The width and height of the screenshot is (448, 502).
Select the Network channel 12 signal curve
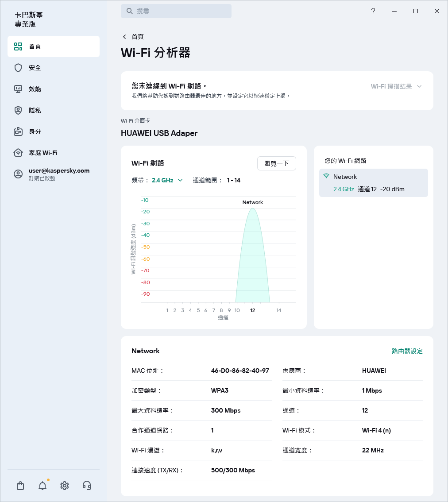[253, 257]
